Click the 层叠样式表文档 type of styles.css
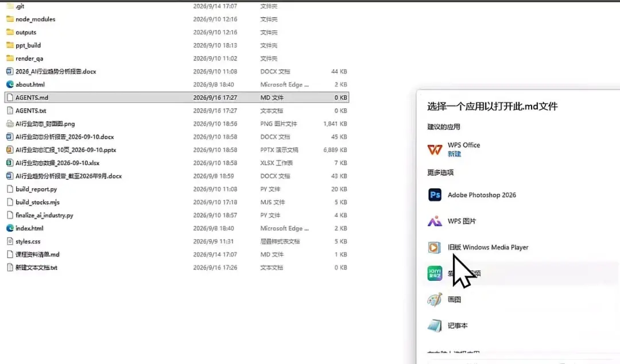The height and width of the screenshot is (364, 620). [280, 241]
